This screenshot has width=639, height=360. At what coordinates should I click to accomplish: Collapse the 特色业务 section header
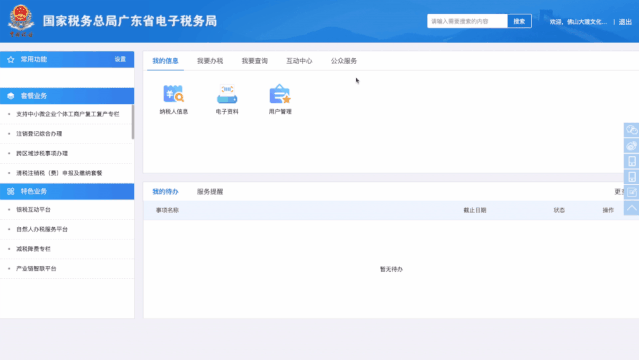[x=67, y=191]
